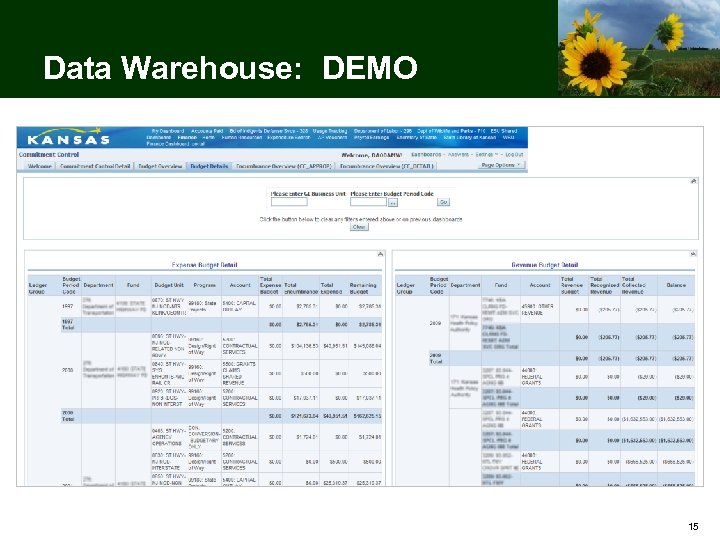This screenshot has width=720, height=540.
Task: Click Expense table Budget Unit column header
Action: coord(169,285)
